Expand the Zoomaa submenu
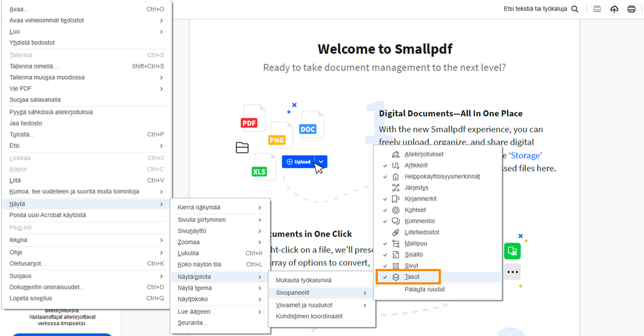 tap(220, 242)
